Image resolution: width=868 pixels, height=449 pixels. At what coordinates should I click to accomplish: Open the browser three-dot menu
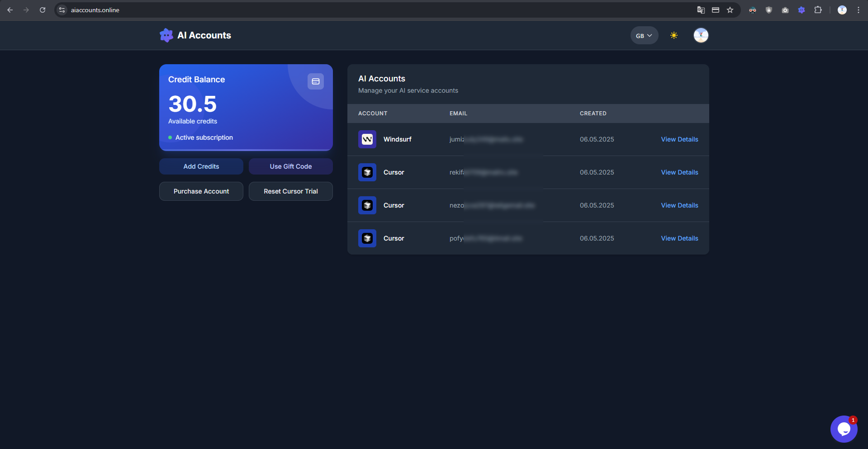(x=859, y=10)
